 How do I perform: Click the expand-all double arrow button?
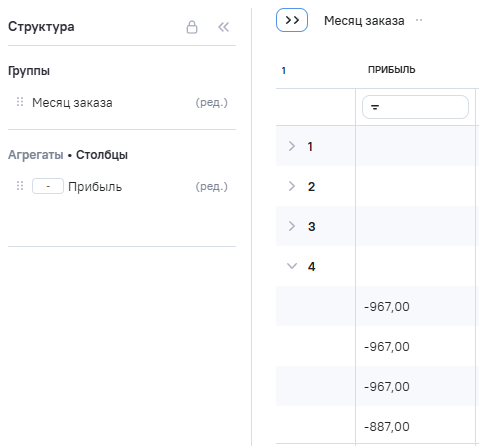[x=292, y=20]
